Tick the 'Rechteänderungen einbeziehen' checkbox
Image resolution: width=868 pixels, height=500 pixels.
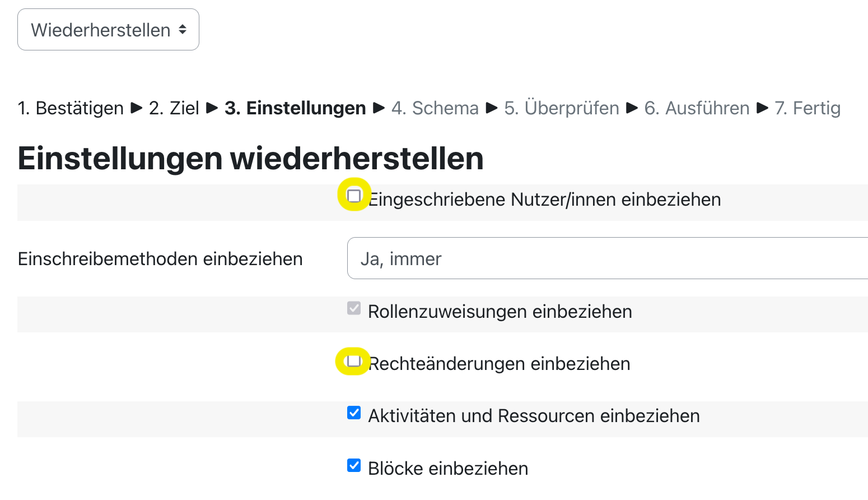(x=354, y=360)
